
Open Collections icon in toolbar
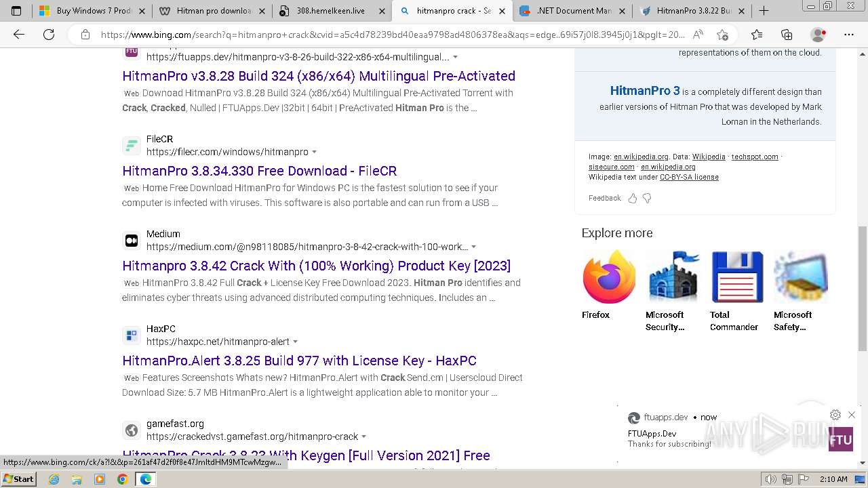[x=787, y=35]
